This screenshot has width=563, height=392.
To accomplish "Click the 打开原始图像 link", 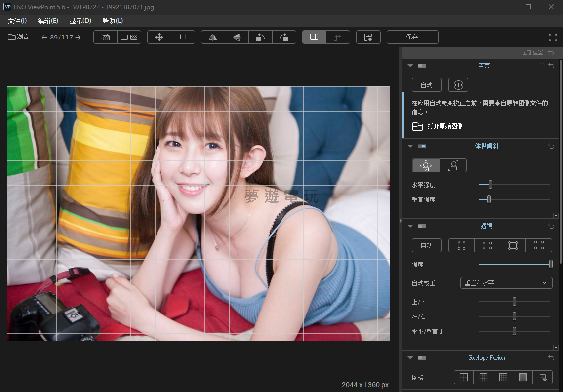I will point(445,126).
